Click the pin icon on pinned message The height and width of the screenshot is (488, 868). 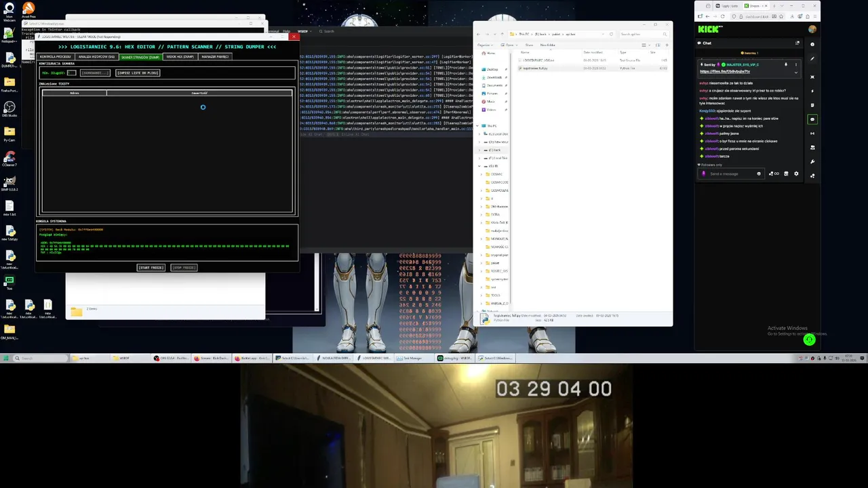coord(786,64)
